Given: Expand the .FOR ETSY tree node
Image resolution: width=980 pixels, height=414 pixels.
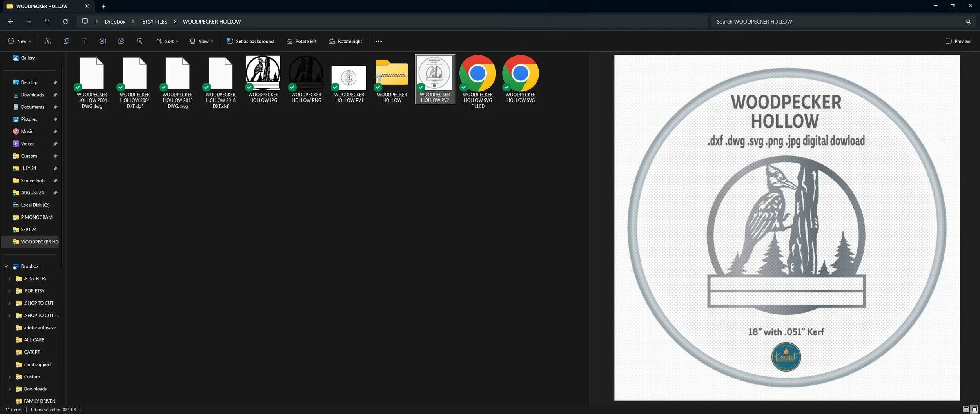Looking at the screenshot, I should [9, 291].
